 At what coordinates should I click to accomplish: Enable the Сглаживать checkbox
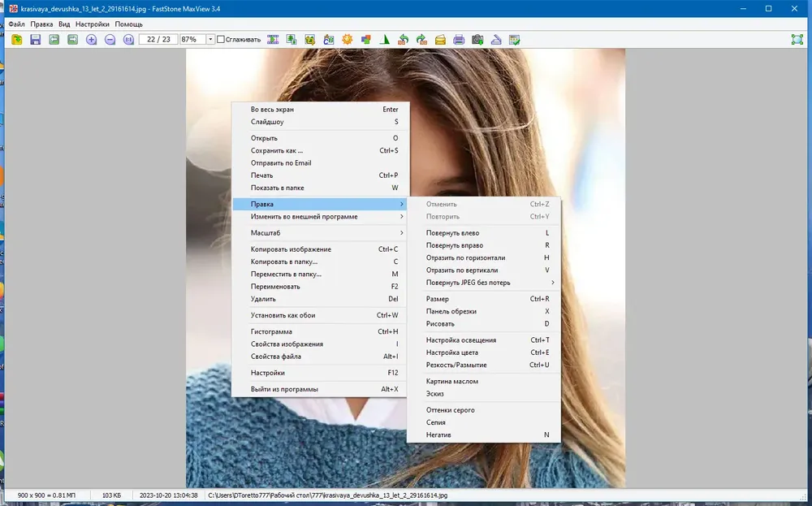221,39
